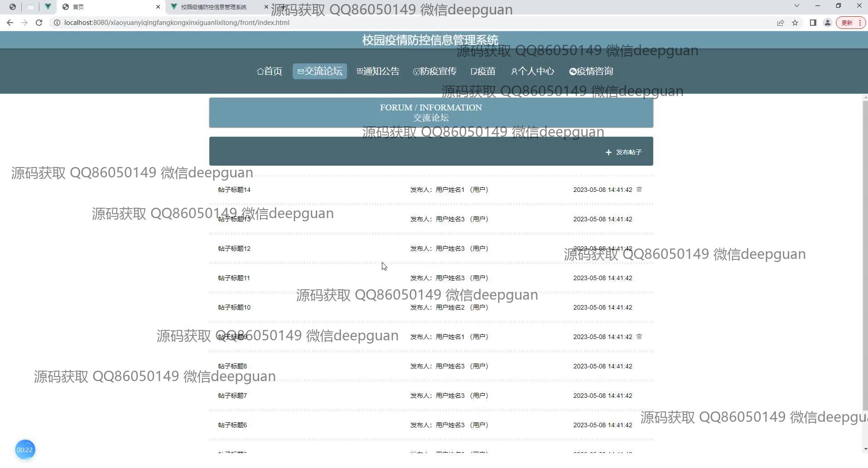Open post 帖子标题14
Image resolution: width=868 pixels, height=468 pixels.
click(234, 190)
